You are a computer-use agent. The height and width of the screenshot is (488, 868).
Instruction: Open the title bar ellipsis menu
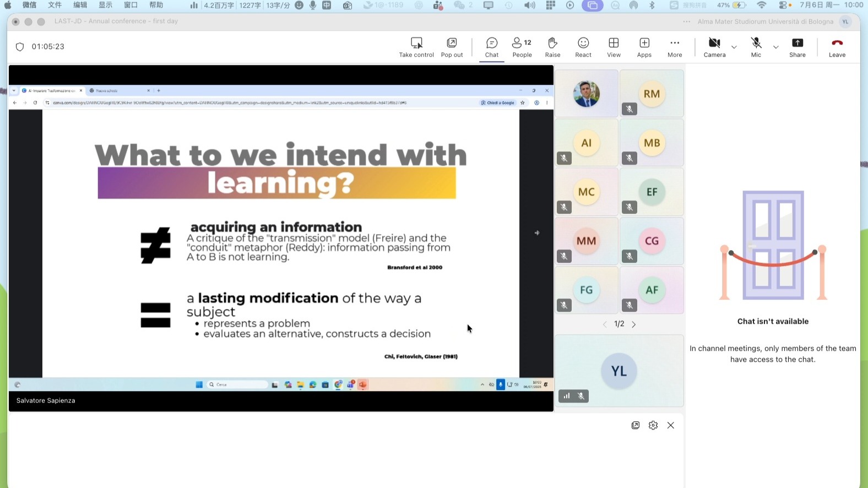tap(686, 21)
